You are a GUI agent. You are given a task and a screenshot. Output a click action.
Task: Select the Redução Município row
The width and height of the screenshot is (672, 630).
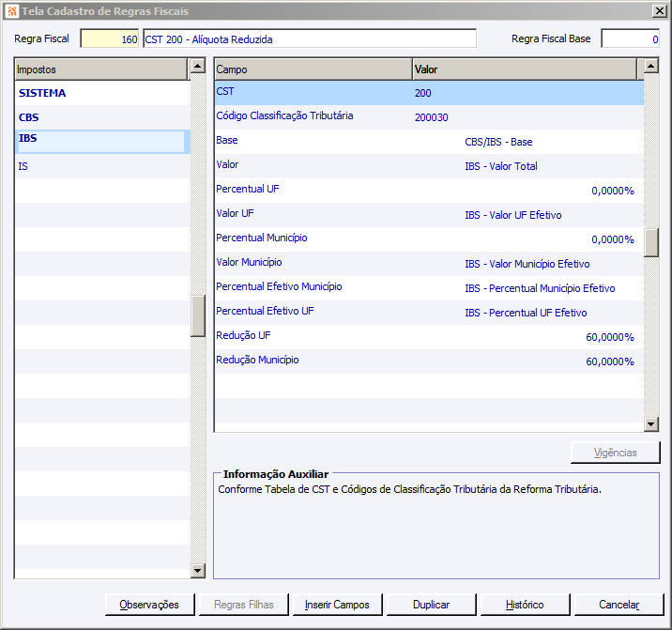tap(429, 362)
